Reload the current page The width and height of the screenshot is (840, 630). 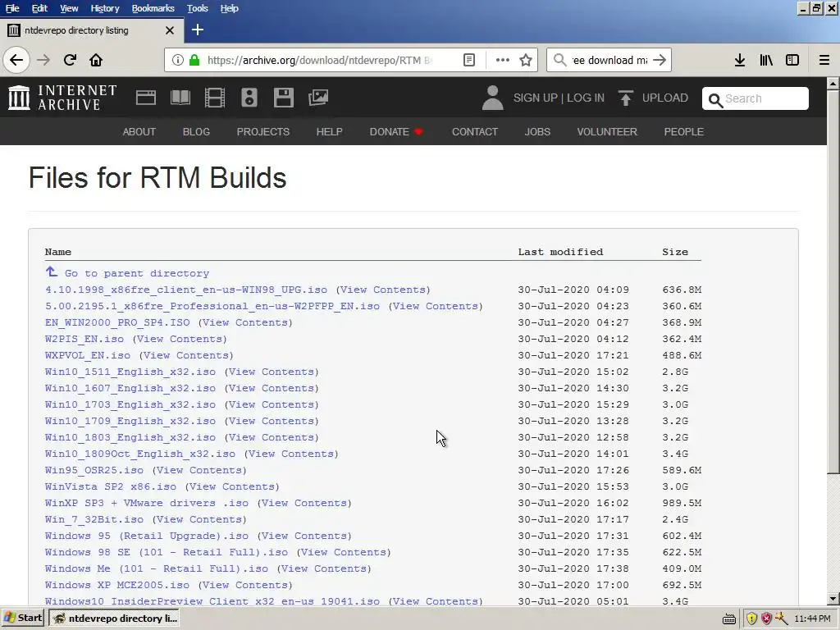tap(70, 60)
